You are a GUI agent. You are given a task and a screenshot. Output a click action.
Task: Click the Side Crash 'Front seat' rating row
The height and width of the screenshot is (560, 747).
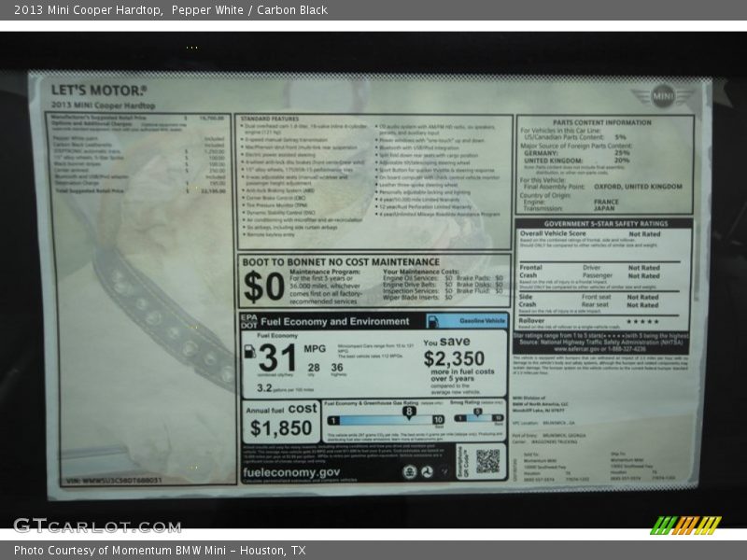point(620,297)
